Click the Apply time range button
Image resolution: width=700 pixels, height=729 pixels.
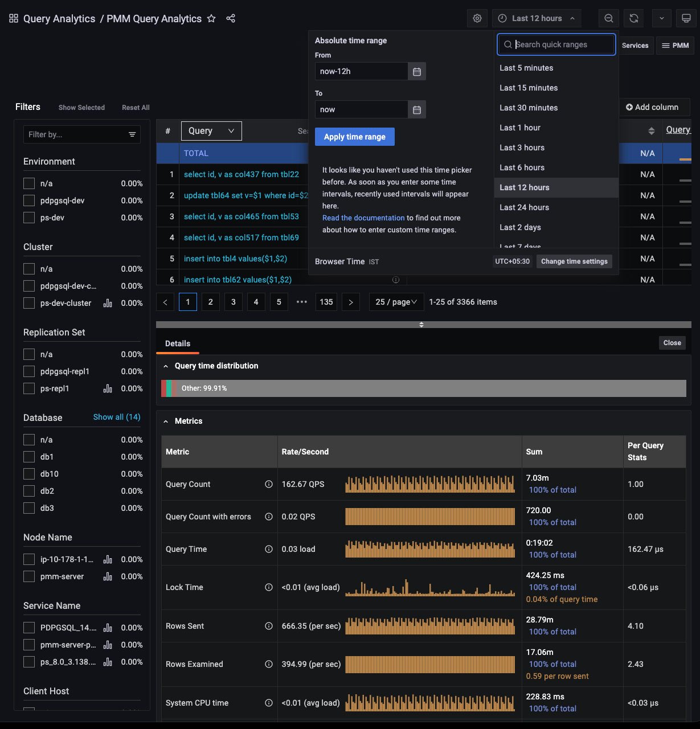point(354,137)
